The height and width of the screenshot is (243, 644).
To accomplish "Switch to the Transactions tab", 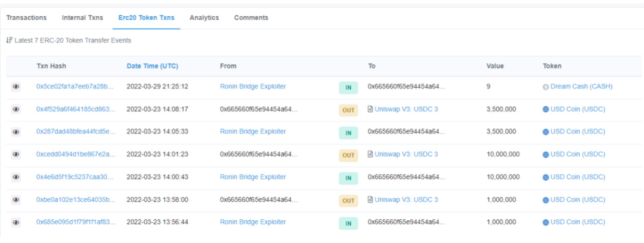I will (26, 18).
